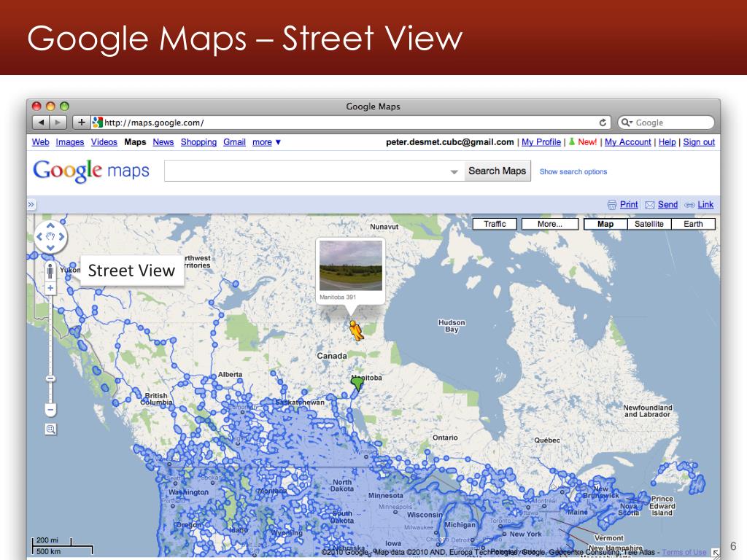Screen dimensions: 747x560
Task: Zoom in with the plus button
Action: click(x=50, y=288)
